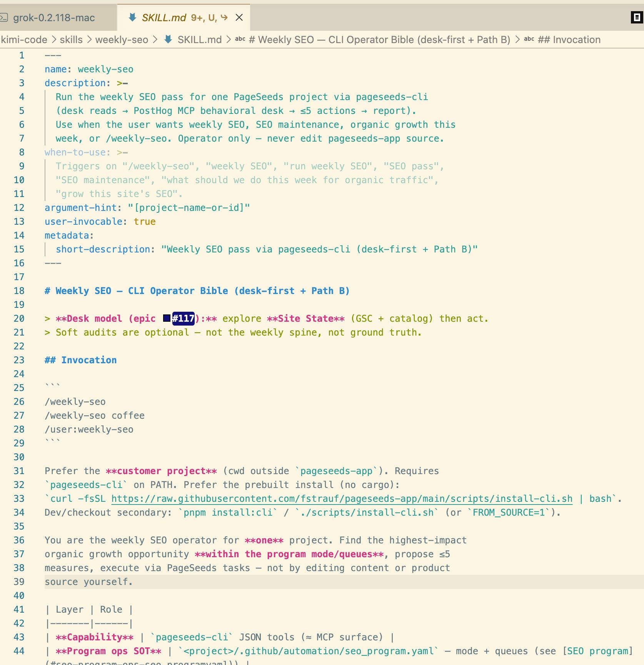This screenshot has width=644, height=665.
Task: Click the terminal icon on grok tab
Action: coord(4,18)
